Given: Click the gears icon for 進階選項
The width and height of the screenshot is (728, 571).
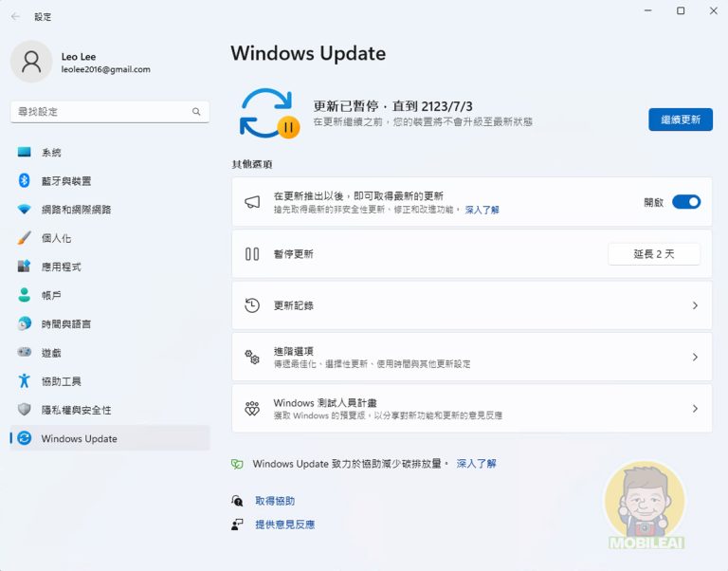Looking at the screenshot, I should pyautogui.click(x=252, y=357).
